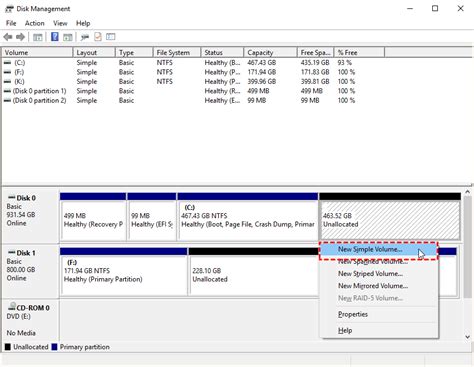This screenshot has width=474, height=367.
Task: Click the Back arrow toolbar icon
Action: [8, 37]
